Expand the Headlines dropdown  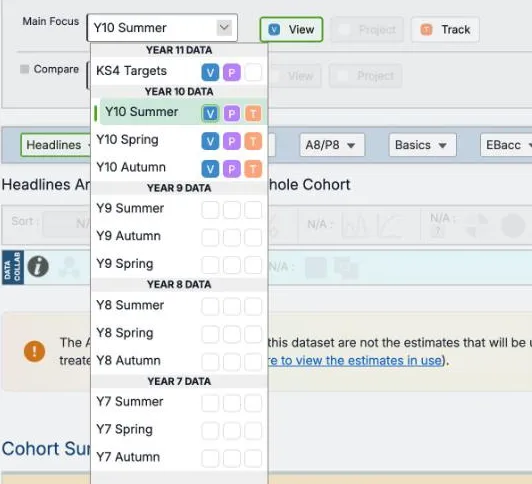(56, 145)
